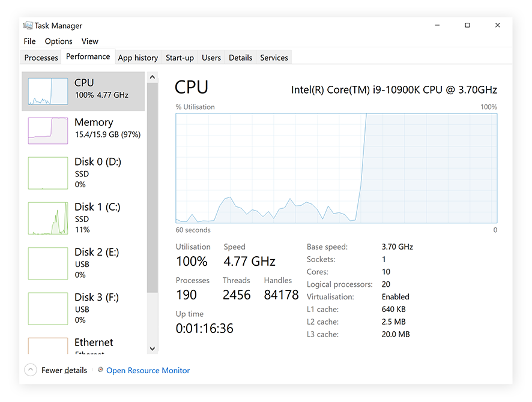This screenshot has width=532, height=402.
Task: Open the Options menu
Action: (x=58, y=41)
